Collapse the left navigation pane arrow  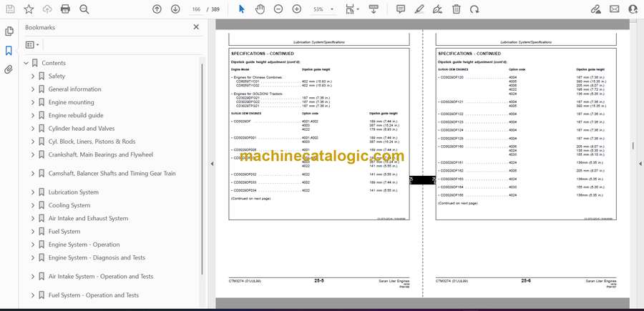[212, 164]
